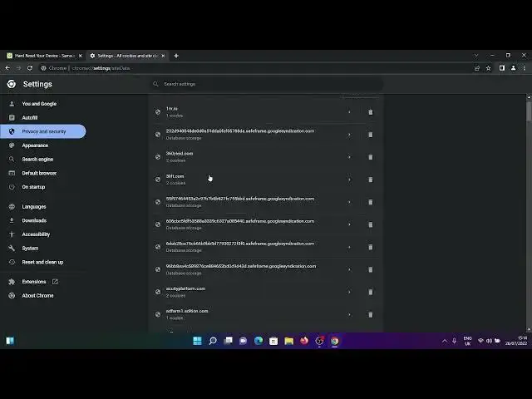Trash icon in adform1.adition.com row
532x399 pixels.
tap(371, 314)
